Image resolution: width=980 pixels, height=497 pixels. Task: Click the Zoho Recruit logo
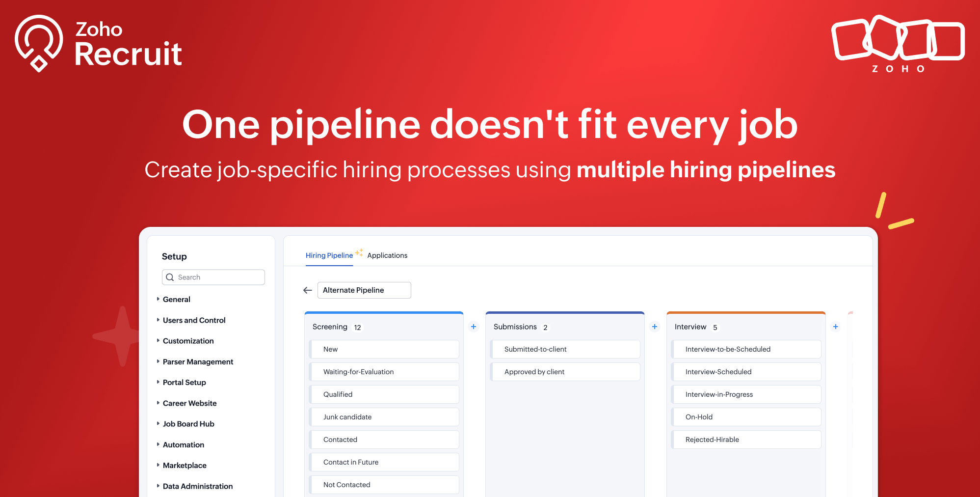99,43
